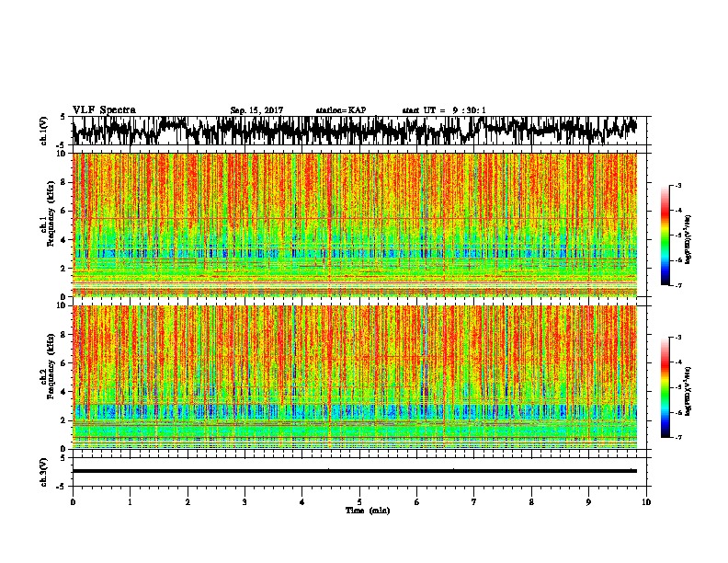This screenshot has width=728, height=563.
Task: Click the "VLF Spectra" plot title
Action: (x=104, y=110)
